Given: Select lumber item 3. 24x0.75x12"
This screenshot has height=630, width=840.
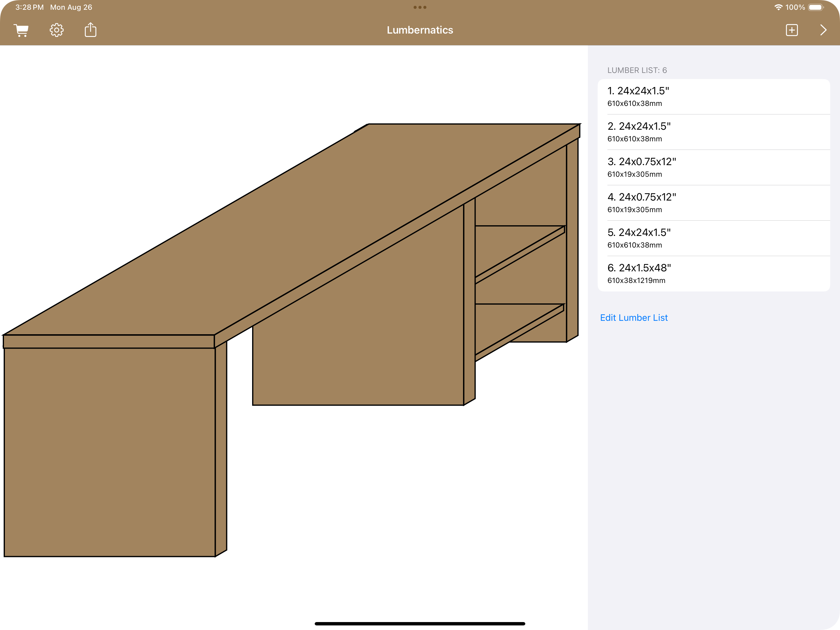Looking at the screenshot, I should (714, 167).
